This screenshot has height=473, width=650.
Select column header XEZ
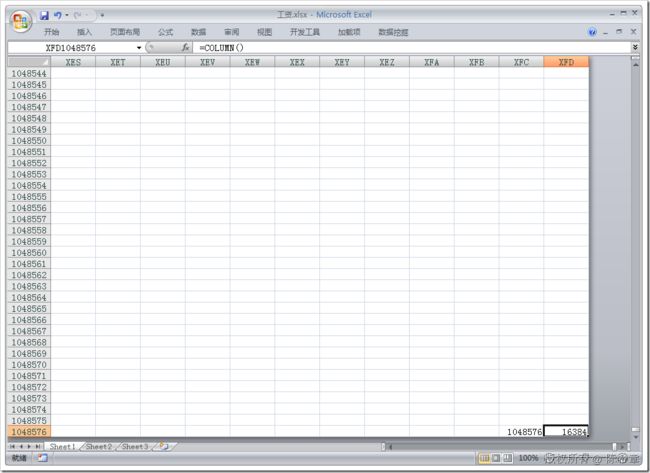tap(387, 62)
